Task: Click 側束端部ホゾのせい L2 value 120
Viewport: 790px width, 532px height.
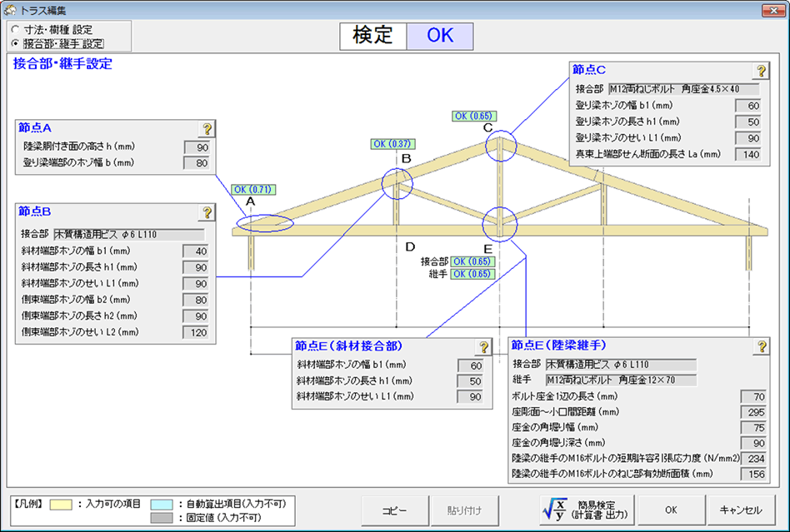Action: coord(196,332)
